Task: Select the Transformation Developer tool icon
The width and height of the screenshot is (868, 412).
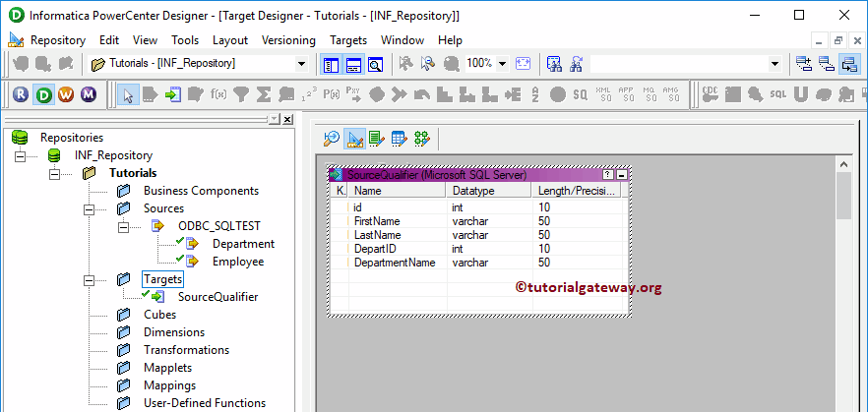Action: click(377, 139)
